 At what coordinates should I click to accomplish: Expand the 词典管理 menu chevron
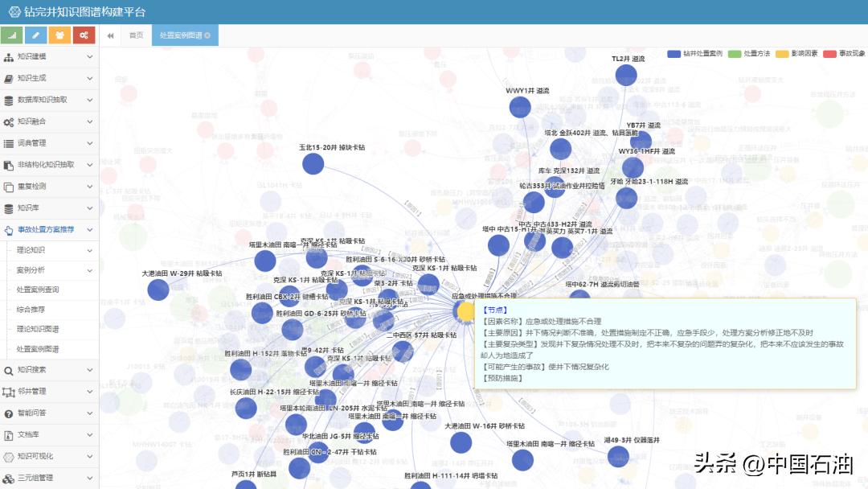point(90,143)
